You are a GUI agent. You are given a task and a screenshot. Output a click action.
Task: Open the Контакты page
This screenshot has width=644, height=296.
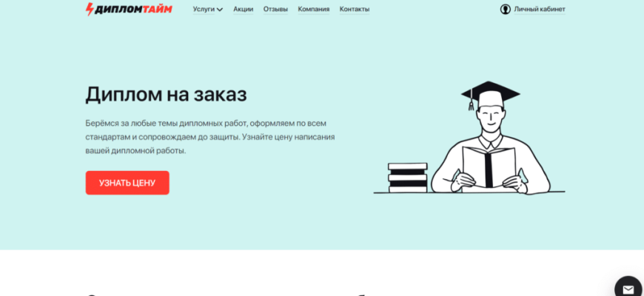[x=355, y=10]
